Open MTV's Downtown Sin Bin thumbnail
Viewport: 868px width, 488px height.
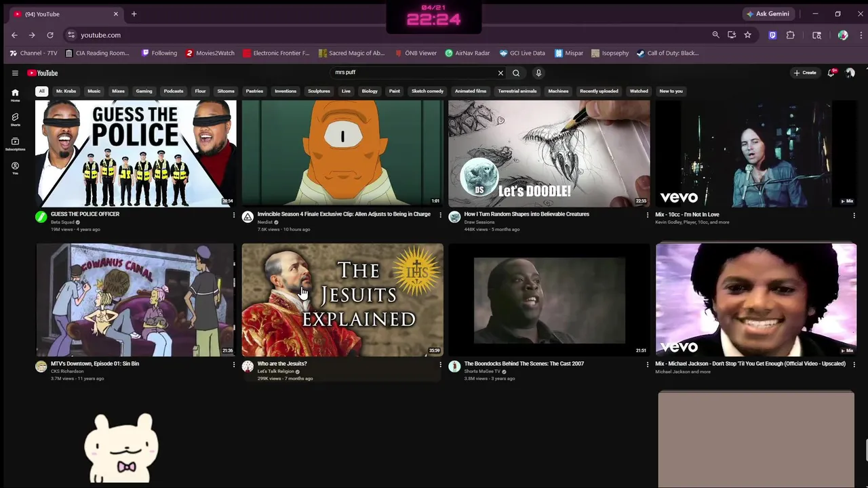pos(136,300)
